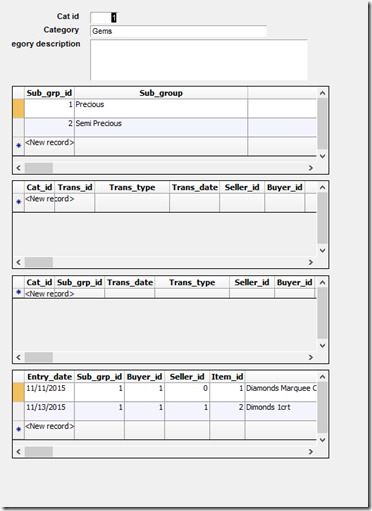Select Sub_grp_id header in the third grid
This screenshot has width=372, height=511.
coord(79,282)
